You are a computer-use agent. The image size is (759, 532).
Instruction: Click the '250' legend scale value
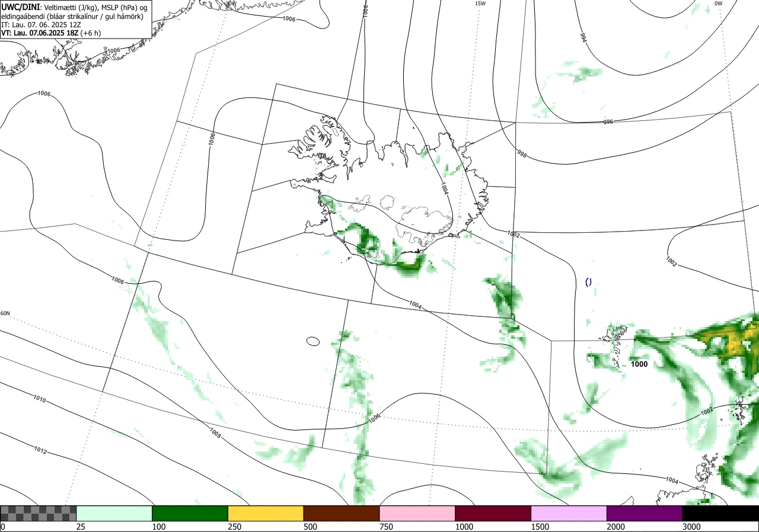coord(235,527)
